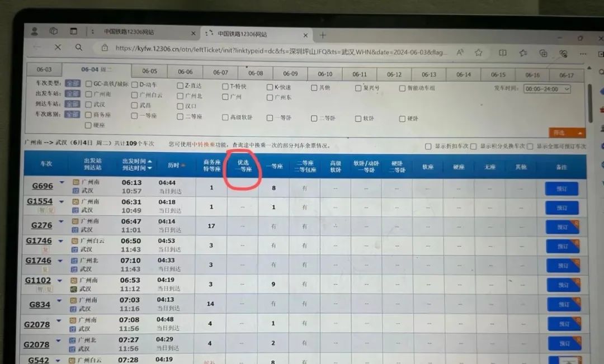604x364 pixels.
Task: Expand arrow beside G2078 departing 07:08
Action: 59,320
